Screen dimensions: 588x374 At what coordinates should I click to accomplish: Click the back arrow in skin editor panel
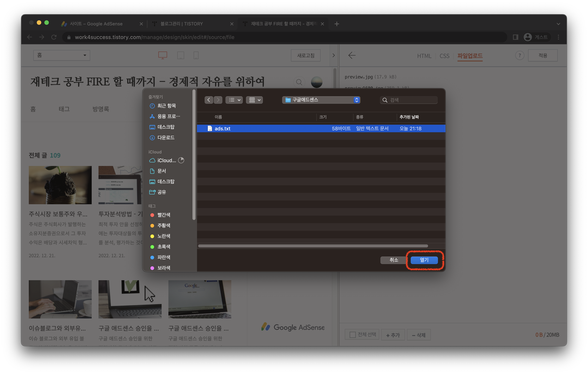point(352,55)
